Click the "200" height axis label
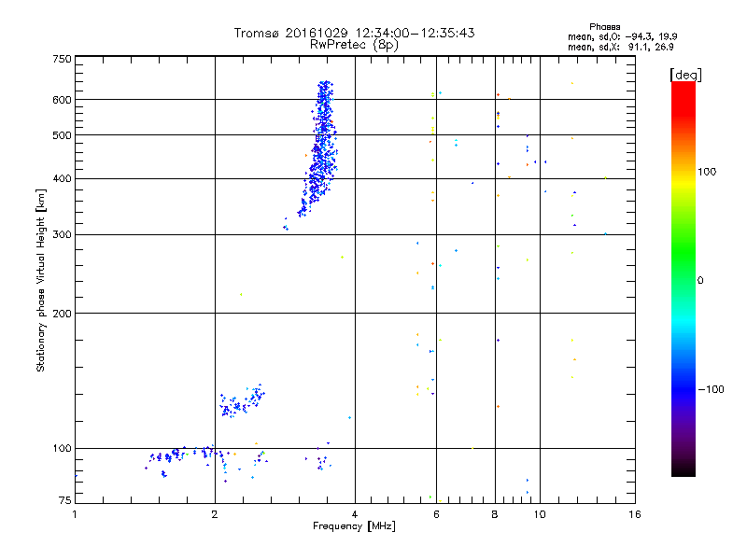Image resolution: width=747 pixels, height=560 pixels. coord(62,314)
